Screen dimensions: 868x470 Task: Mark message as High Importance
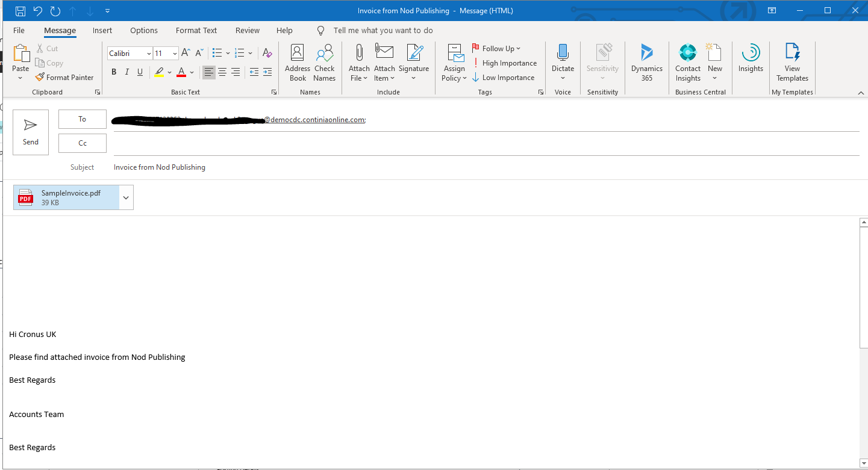tap(505, 63)
